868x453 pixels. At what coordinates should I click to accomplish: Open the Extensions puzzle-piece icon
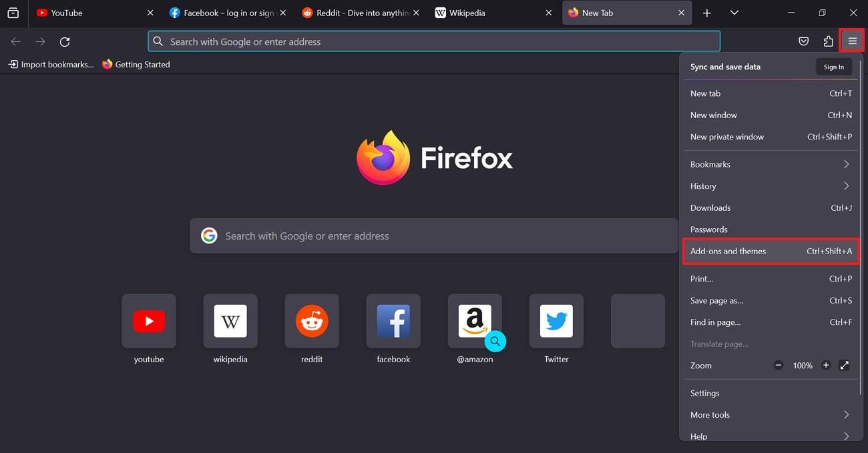[828, 41]
